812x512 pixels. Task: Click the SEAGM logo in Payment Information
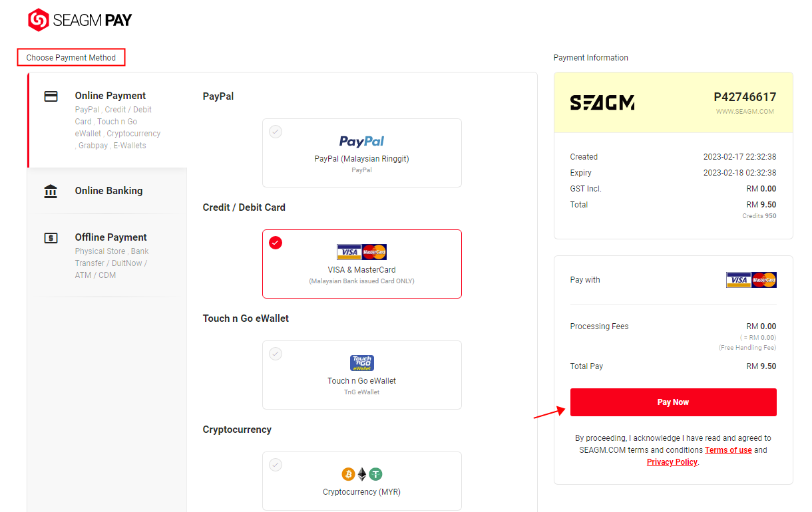602,102
